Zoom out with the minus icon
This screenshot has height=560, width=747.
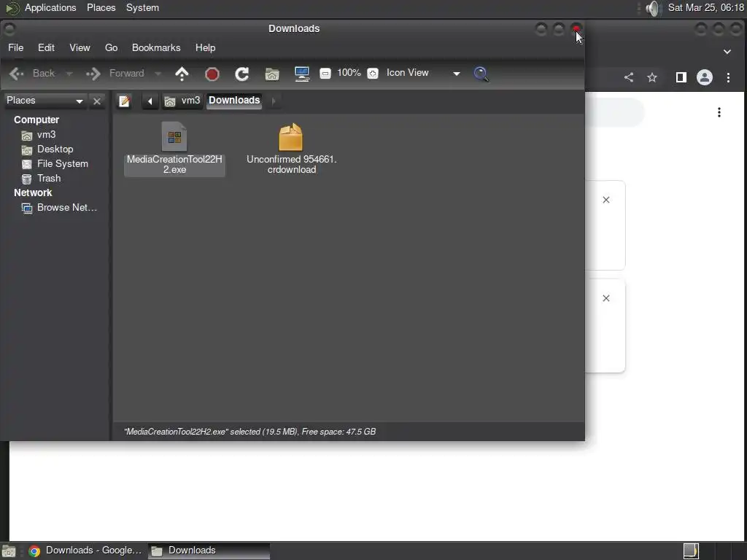(325, 74)
